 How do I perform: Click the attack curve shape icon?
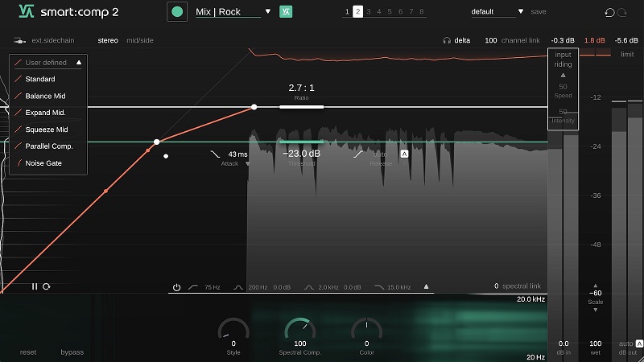215,154
